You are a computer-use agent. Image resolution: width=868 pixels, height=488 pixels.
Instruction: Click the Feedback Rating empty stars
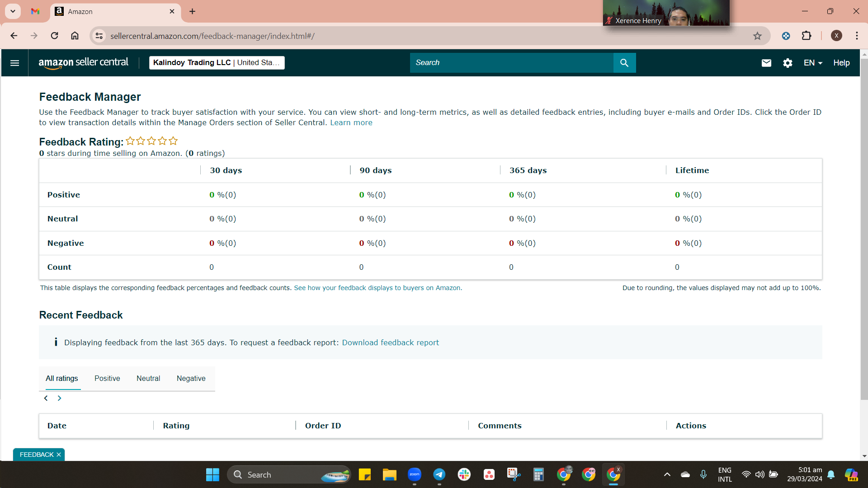click(152, 141)
